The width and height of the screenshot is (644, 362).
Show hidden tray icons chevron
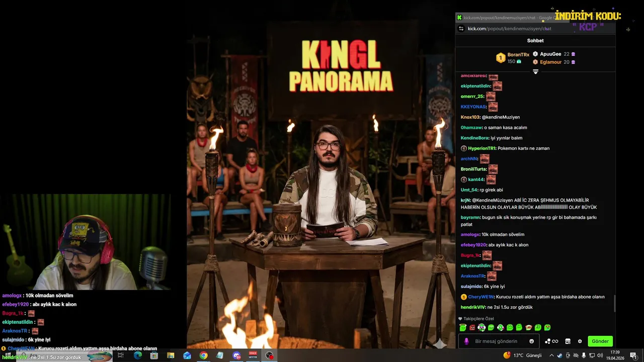551,355
